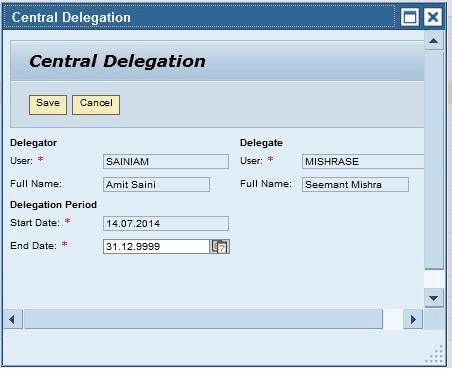Image resolution: width=452 pixels, height=369 pixels.
Task: Select the Delegate User field MISHRASE
Action: (363, 162)
